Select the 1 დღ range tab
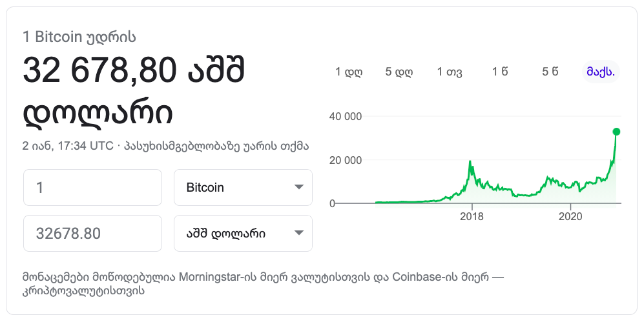Image resolution: width=644 pixels, height=324 pixels. coord(349,72)
